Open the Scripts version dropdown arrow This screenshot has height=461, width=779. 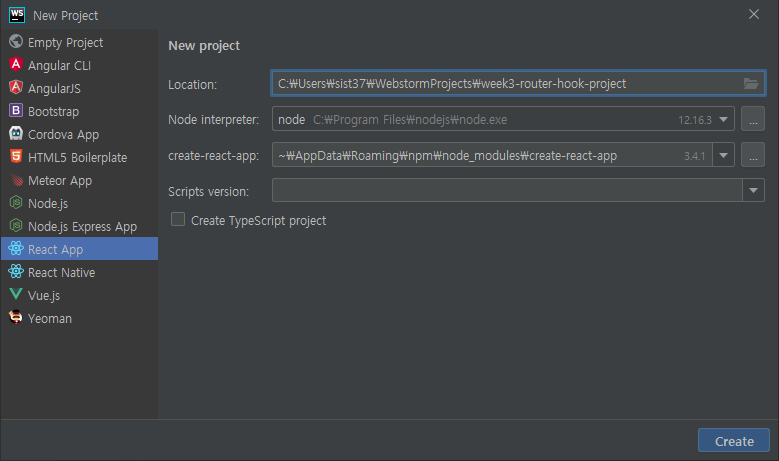click(x=753, y=191)
